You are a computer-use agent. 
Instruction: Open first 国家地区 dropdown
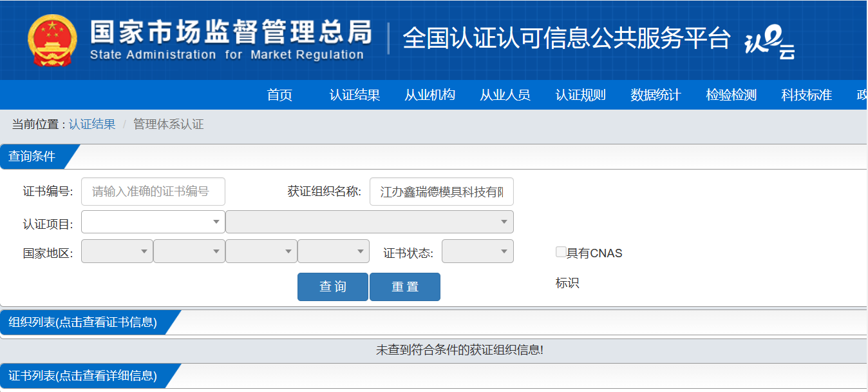coord(117,251)
